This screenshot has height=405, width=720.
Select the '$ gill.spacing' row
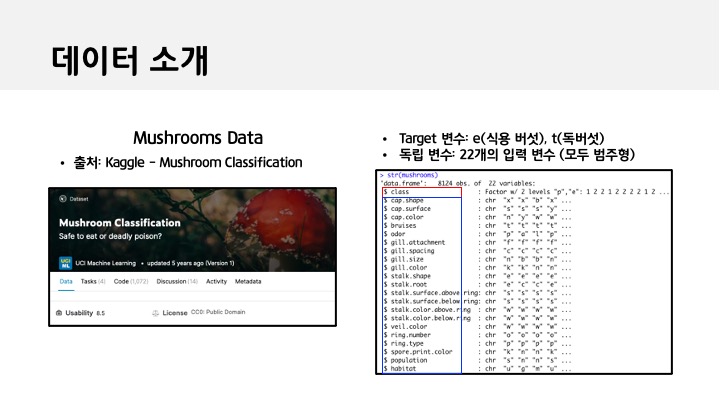click(478, 251)
